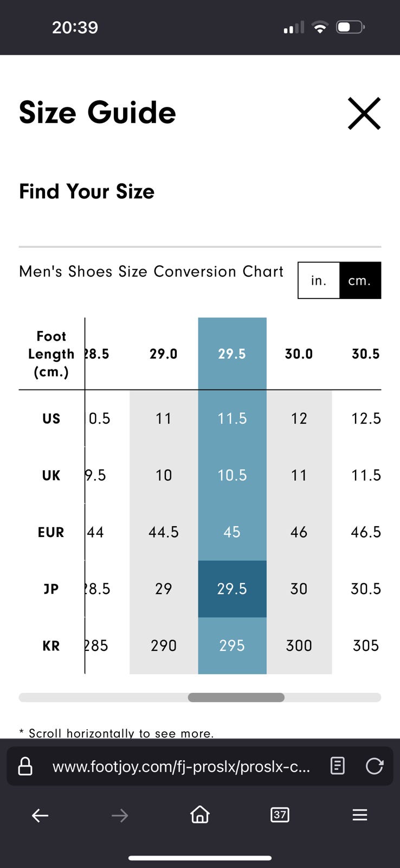Tap the padlock site security icon
This screenshot has height=868, width=400.
pos(25,767)
